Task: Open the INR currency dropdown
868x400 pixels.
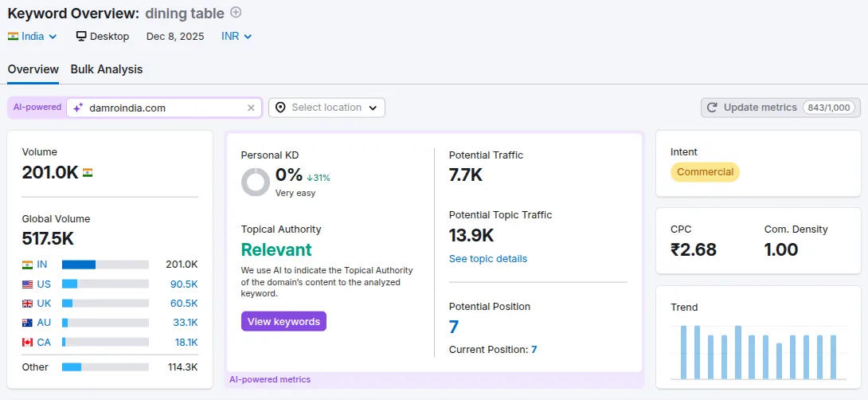Action: [237, 37]
